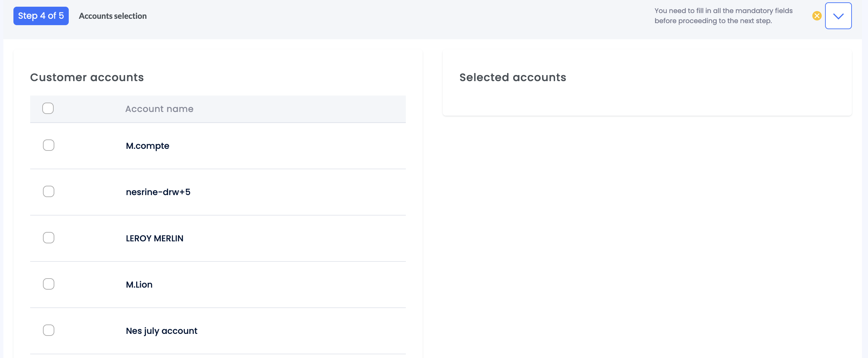Select all accounts via header checkbox

click(48, 108)
